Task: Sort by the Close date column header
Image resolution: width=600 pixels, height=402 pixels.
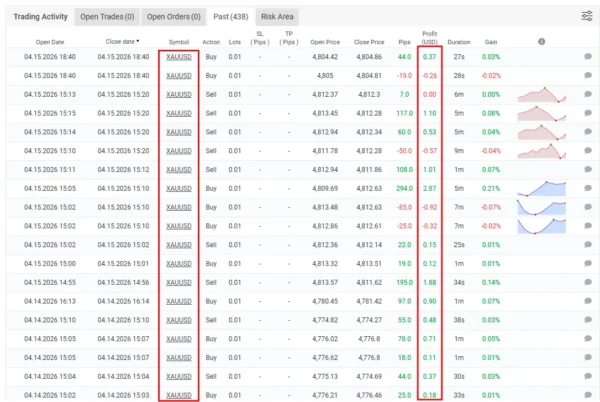Action: pos(122,41)
